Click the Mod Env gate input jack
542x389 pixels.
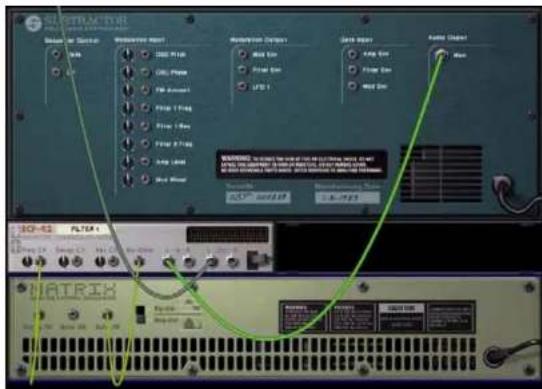[x=352, y=86]
